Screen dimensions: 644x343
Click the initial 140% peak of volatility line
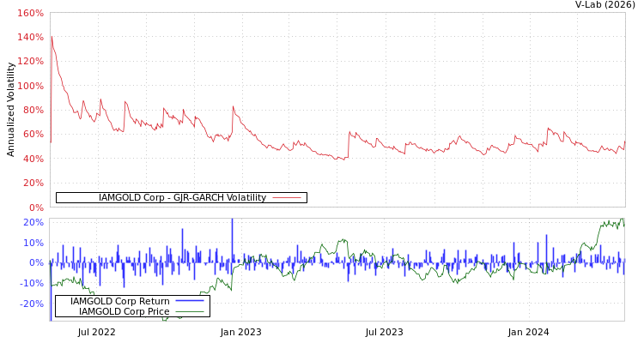click(52, 37)
